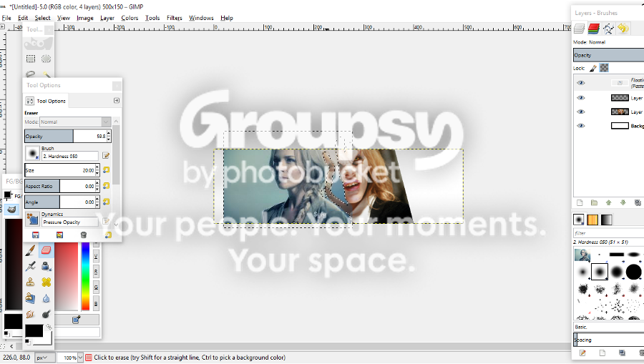Delete tool options preset
644x364 pixels.
(84, 235)
